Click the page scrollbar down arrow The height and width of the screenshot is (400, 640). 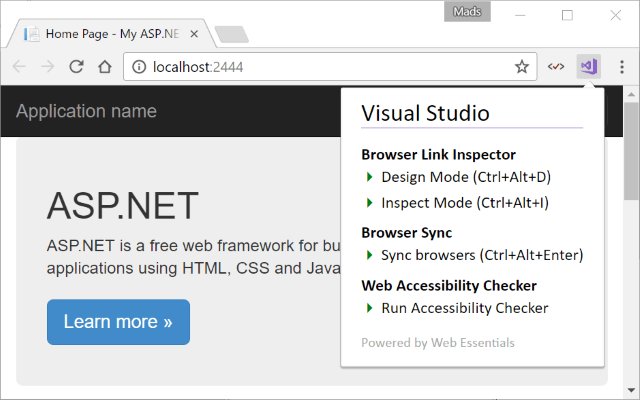[631, 390]
